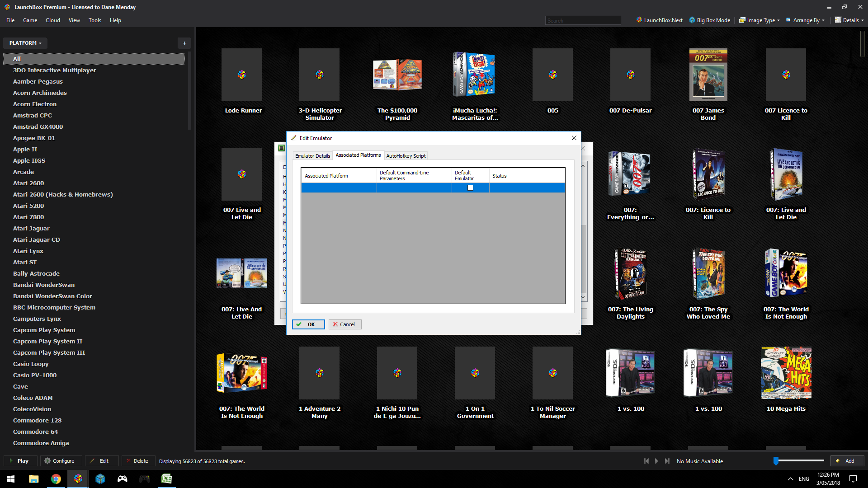Open the File menu
This screenshot has width=868, height=488.
point(10,20)
